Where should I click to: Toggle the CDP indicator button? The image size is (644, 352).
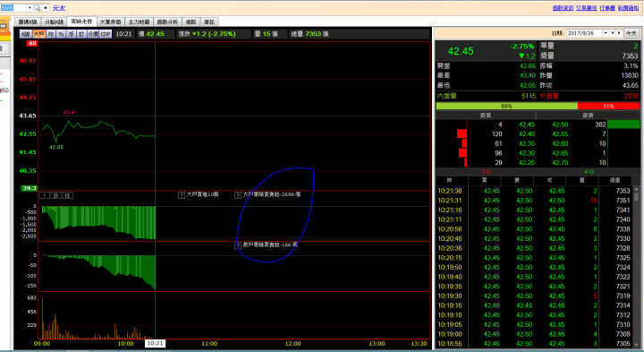tap(106, 34)
